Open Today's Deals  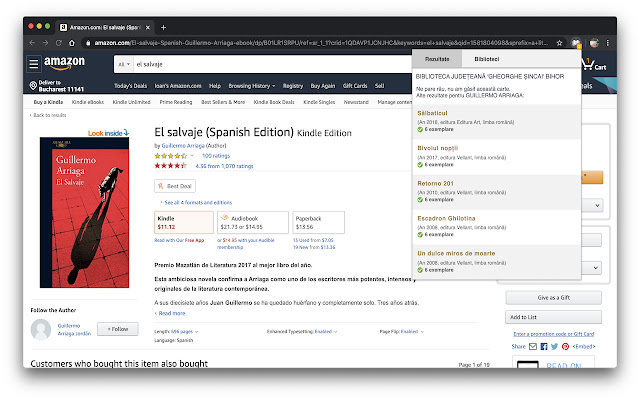[130, 86]
